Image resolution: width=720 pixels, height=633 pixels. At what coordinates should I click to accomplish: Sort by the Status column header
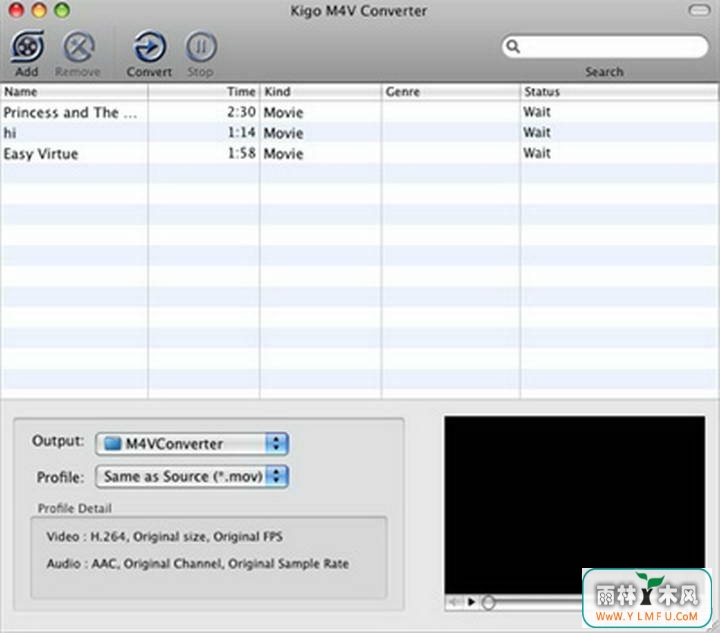point(620,92)
